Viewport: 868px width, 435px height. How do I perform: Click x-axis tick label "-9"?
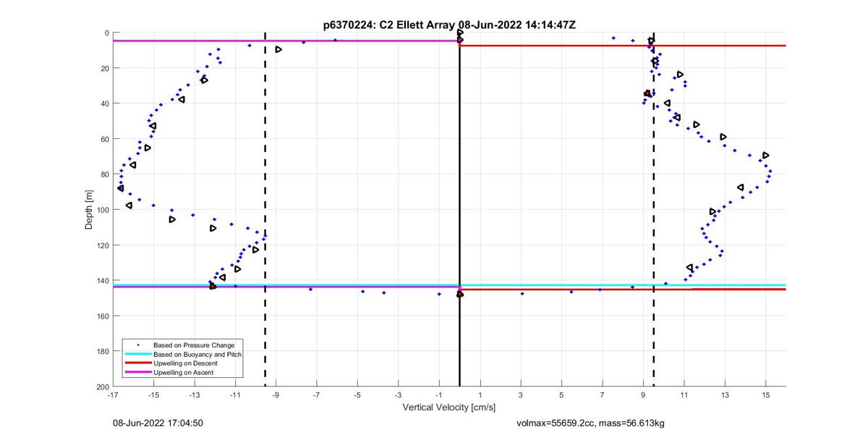click(276, 396)
